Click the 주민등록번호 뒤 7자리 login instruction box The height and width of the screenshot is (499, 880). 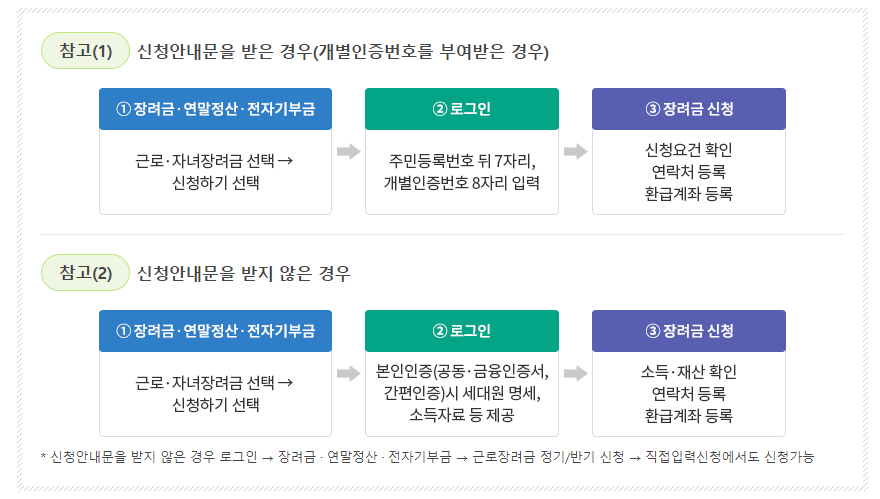(462, 172)
